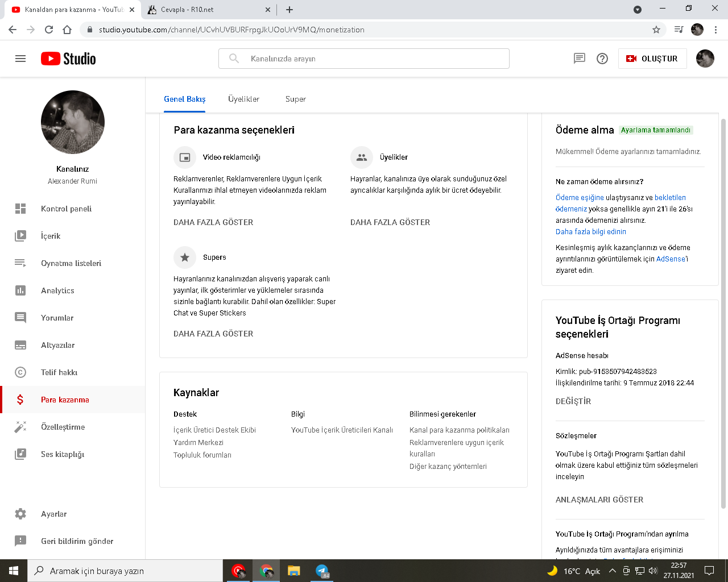Open the hamburger navigation menu
728x582 pixels.
click(x=20, y=59)
